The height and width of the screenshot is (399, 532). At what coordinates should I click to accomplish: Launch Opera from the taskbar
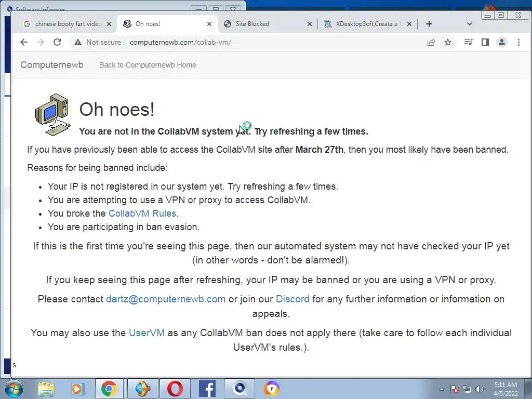(x=175, y=389)
